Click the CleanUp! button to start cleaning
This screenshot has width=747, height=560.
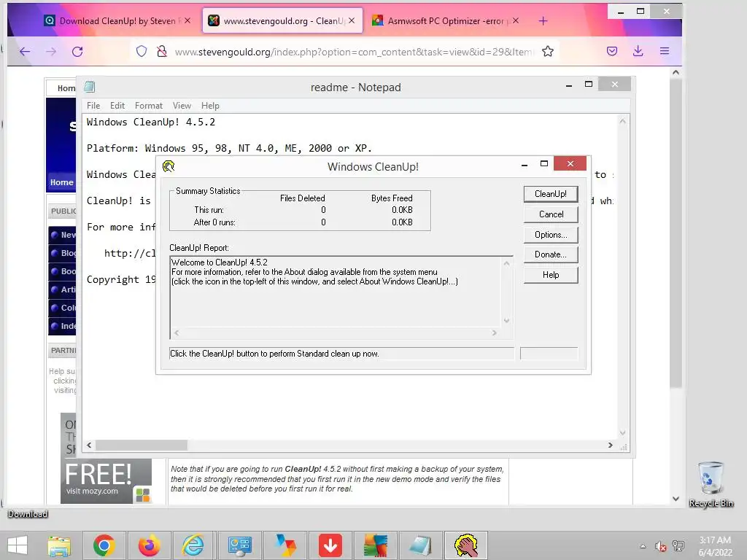coord(551,194)
